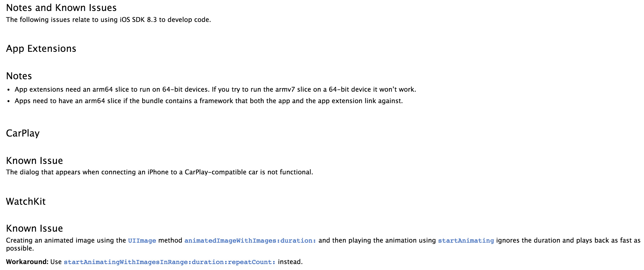The height and width of the screenshot is (270, 644).
Task: Follow the startAnimating method link
Action: 466,241
